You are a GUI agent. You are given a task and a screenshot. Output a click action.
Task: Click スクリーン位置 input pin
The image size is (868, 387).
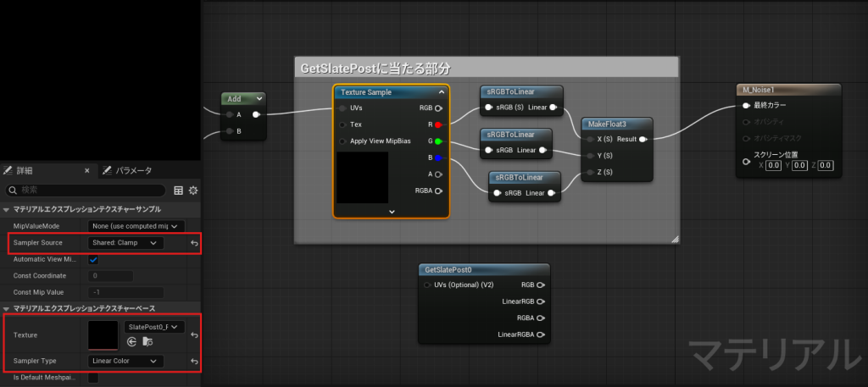pyautogui.click(x=746, y=162)
